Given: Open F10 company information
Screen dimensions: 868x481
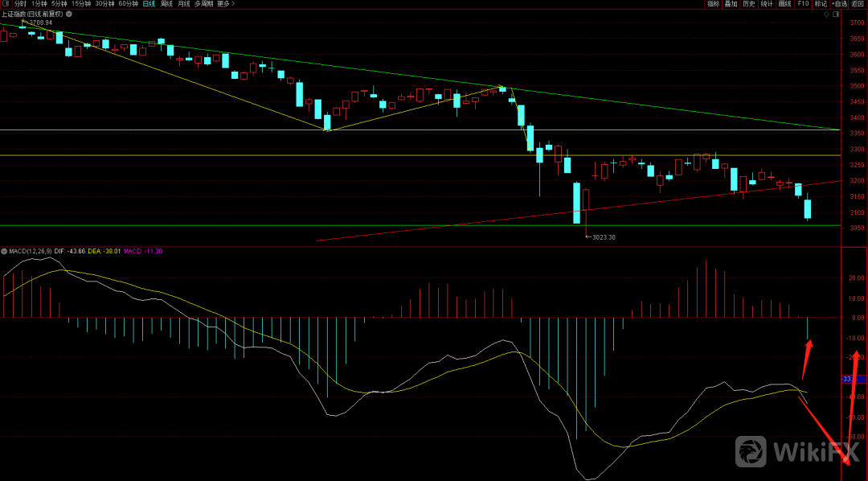Looking at the screenshot, I should coord(803,4).
